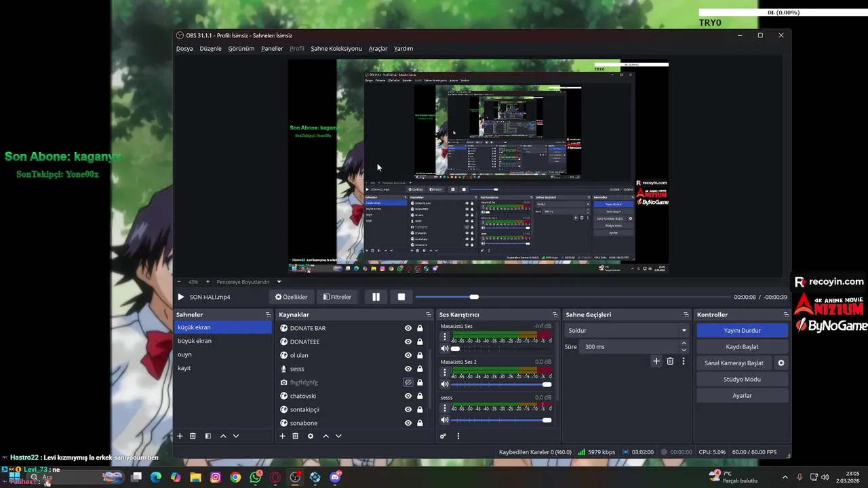Enter Stüdyo Modu
The width and height of the screenshot is (868, 488).
point(742,379)
